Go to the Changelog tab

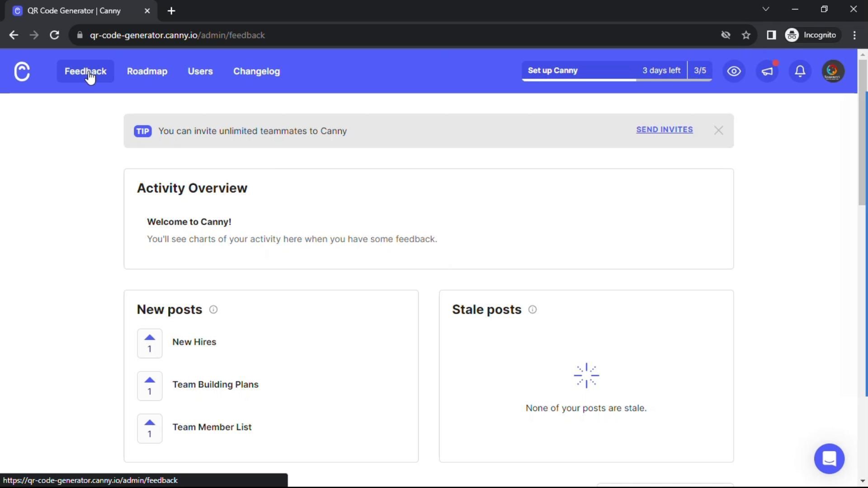pos(256,71)
